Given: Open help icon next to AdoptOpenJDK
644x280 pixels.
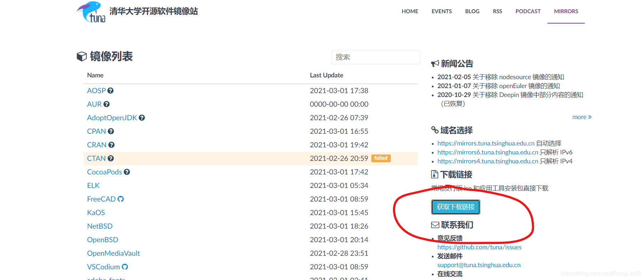Looking at the screenshot, I should pos(142,118).
